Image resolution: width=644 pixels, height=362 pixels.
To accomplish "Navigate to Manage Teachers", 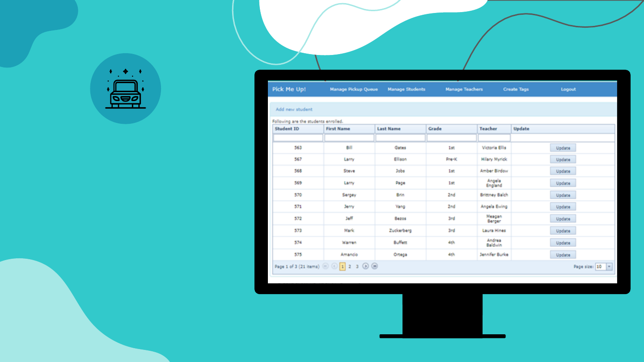I will (464, 89).
